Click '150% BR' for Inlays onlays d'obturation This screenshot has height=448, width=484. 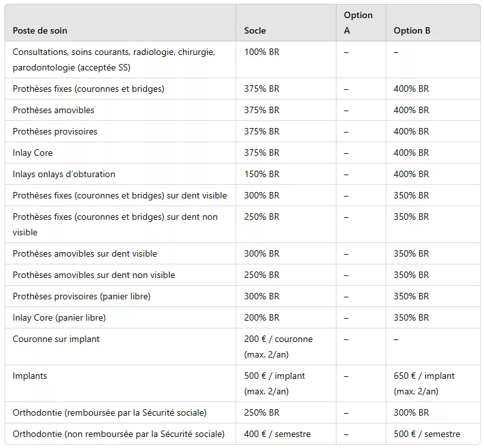tap(261, 174)
